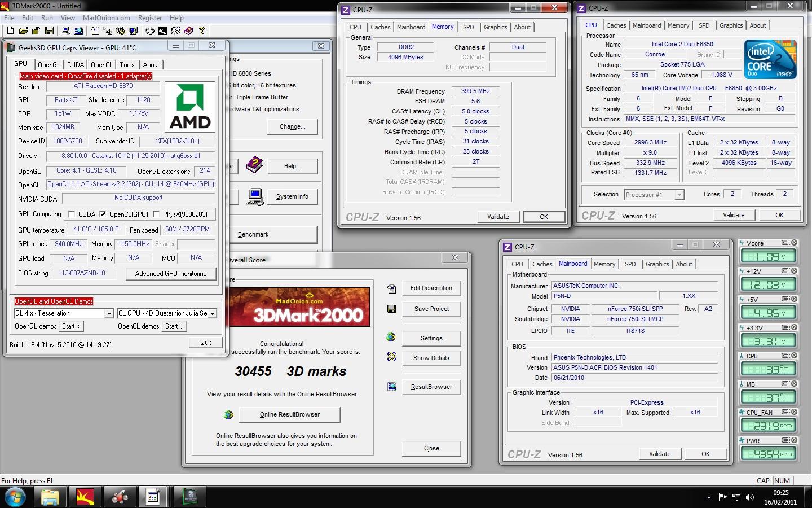Click the Vcore 1.09 V LCD readout
812x508 pixels.
[x=768, y=257]
